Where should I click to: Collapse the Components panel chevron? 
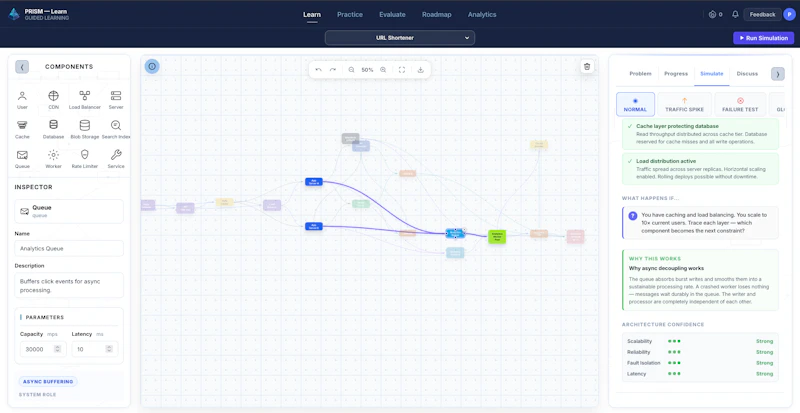(22, 67)
